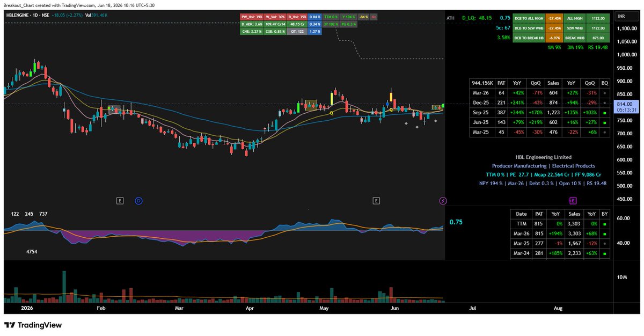Click the green BY square in TTM row
644x336 pixels.
[x=605, y=223]
